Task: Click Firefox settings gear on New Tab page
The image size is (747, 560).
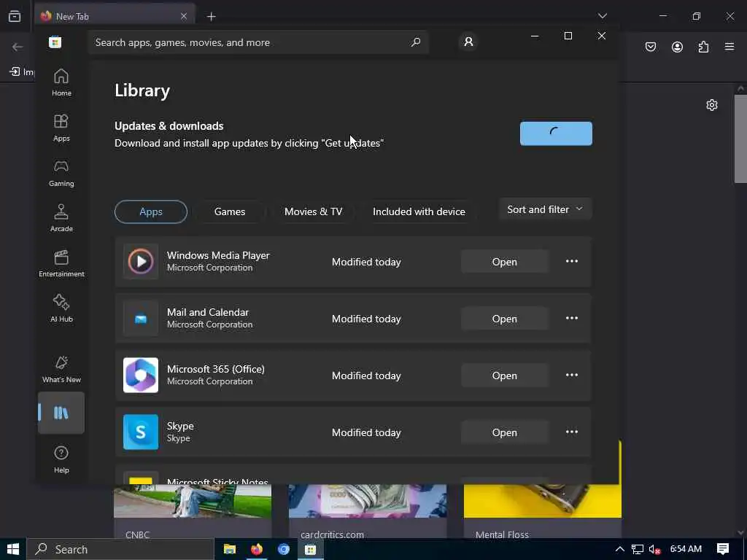Action: (x=712, y=105)
